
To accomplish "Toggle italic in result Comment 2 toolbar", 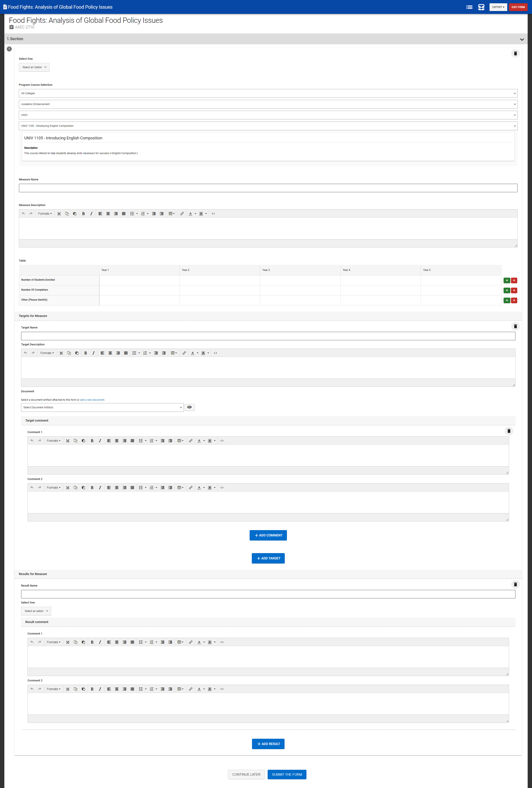I will point(100,689).
